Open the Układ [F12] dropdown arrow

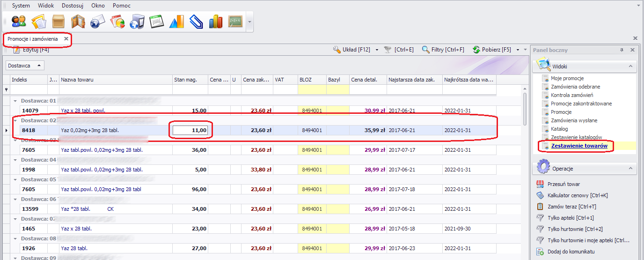(377, 50)
